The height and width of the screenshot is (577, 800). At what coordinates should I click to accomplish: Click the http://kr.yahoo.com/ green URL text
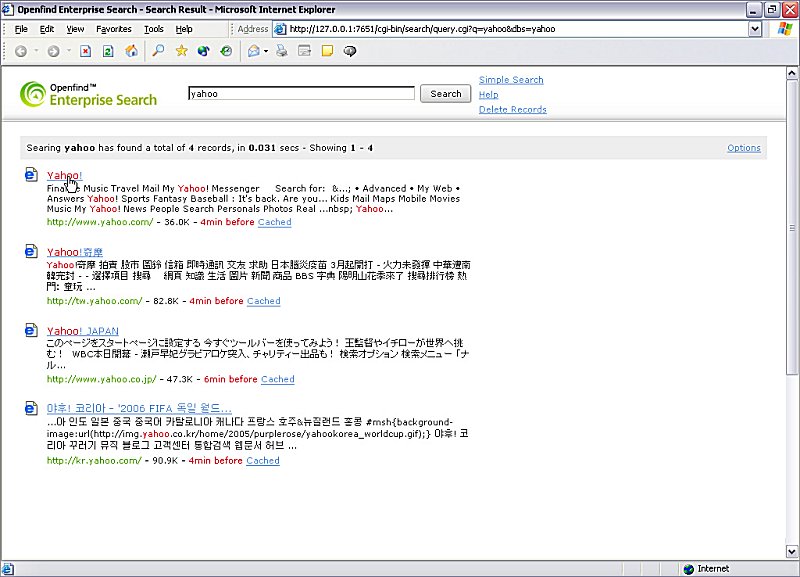pyautogui.click(x=94, y=461)
